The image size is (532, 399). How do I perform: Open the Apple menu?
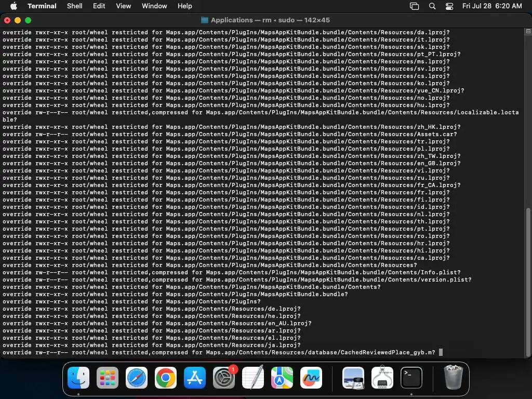14,6
